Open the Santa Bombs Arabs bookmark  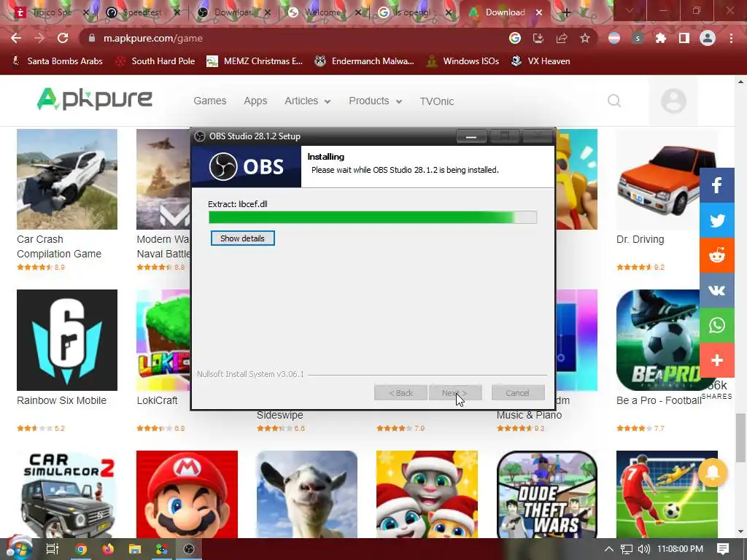(x=57, y=61)
